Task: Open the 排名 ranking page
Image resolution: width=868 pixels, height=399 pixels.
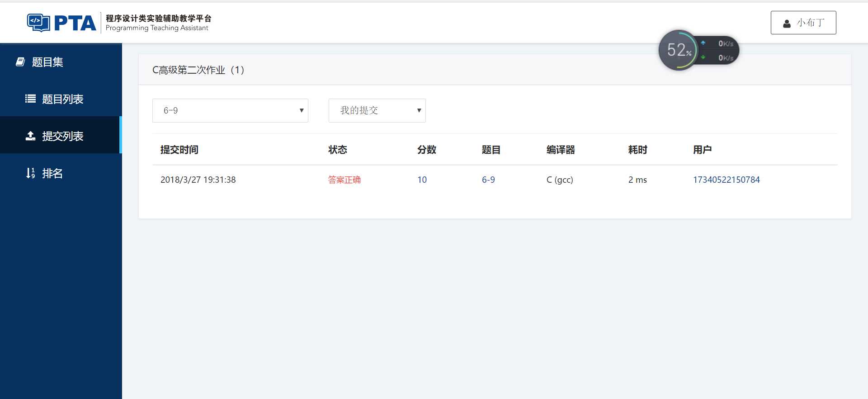Action: pyautogui.click(x=61, y=173)
